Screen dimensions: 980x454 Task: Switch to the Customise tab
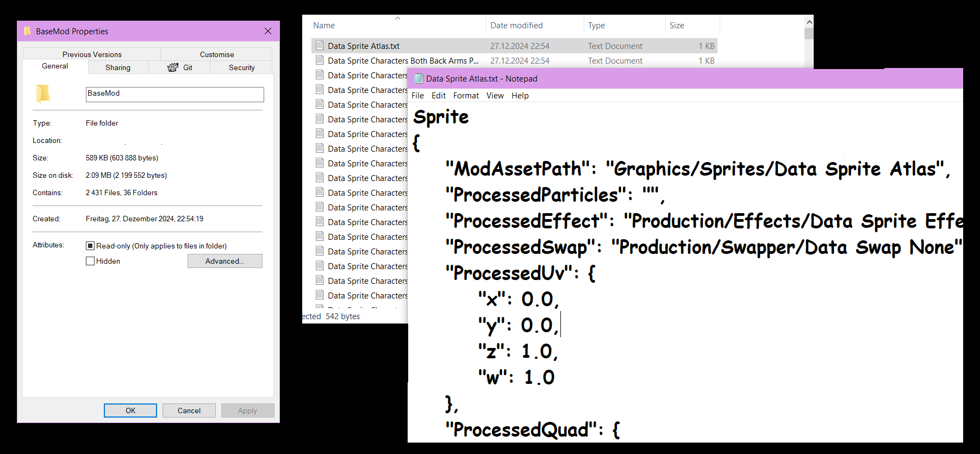(217, 54)
